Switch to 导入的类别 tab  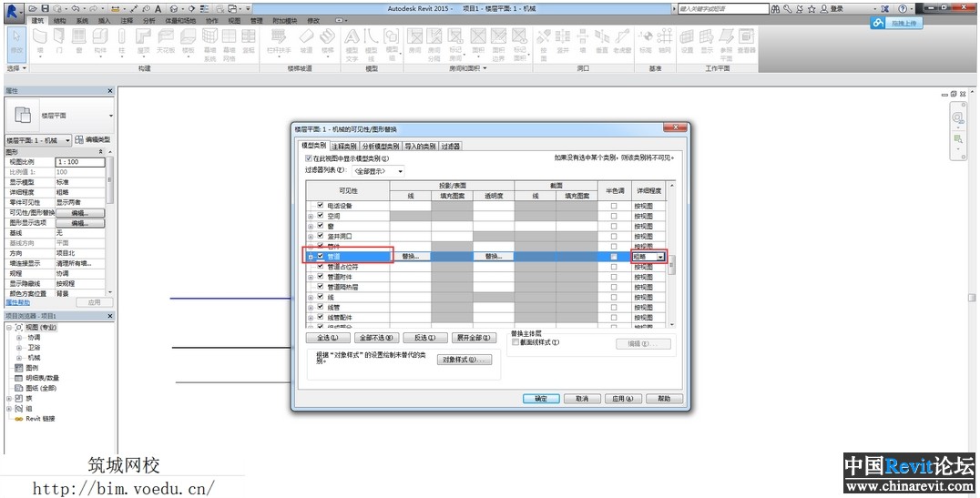point(420,147)
